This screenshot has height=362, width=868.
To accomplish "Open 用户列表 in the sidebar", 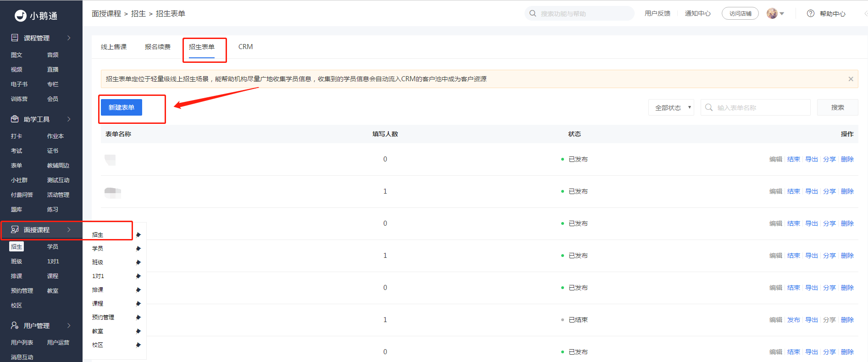I will (22, 343).
